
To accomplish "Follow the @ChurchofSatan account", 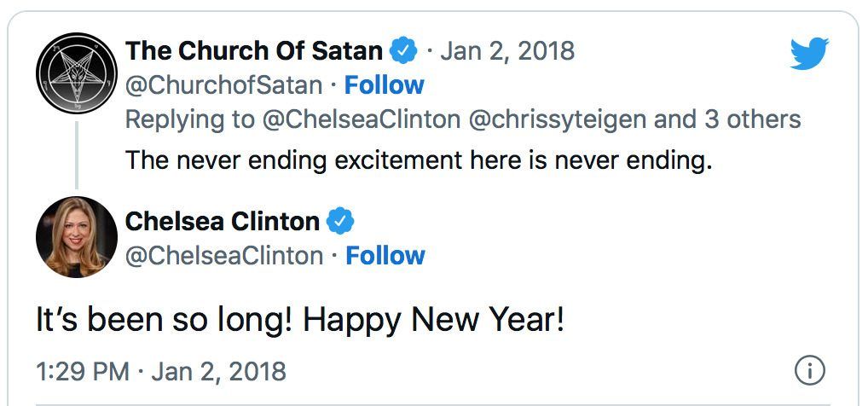I will (x=384, y=85).
